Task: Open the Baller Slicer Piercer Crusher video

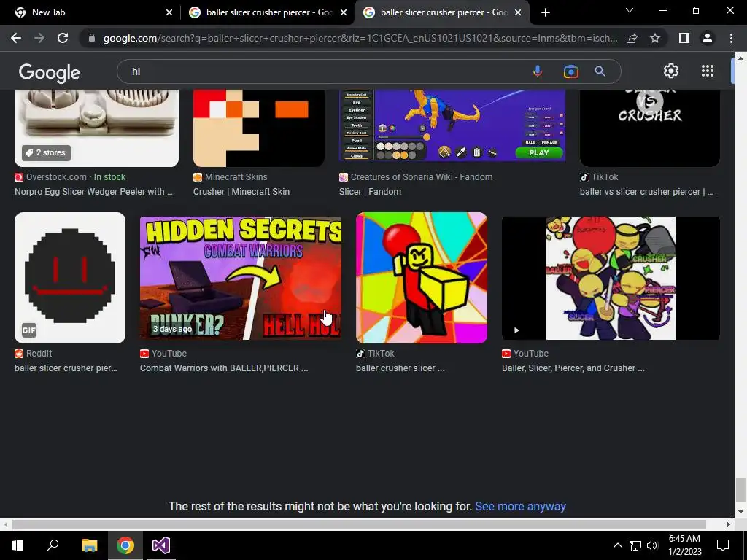Action: point(611,278)
